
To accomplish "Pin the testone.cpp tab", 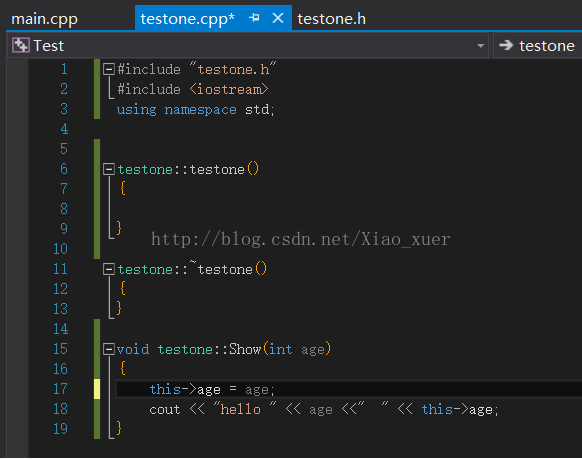I will [x=254, y=17].
